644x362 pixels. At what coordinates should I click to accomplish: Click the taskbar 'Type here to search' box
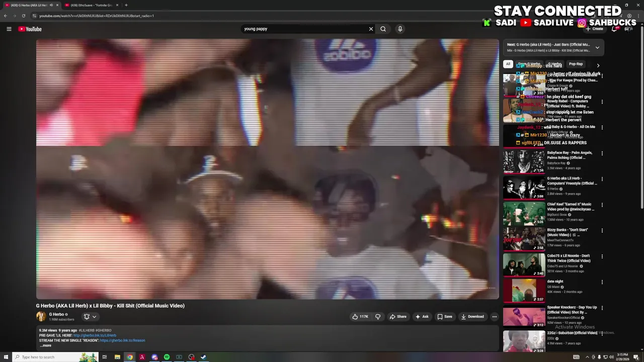[54, 357]
